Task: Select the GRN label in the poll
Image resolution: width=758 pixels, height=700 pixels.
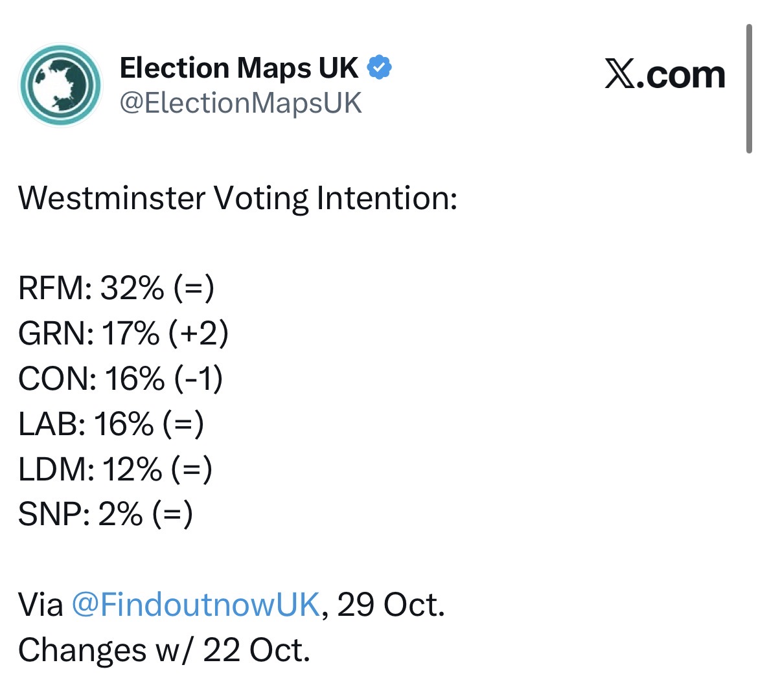Action: (56, 333)
